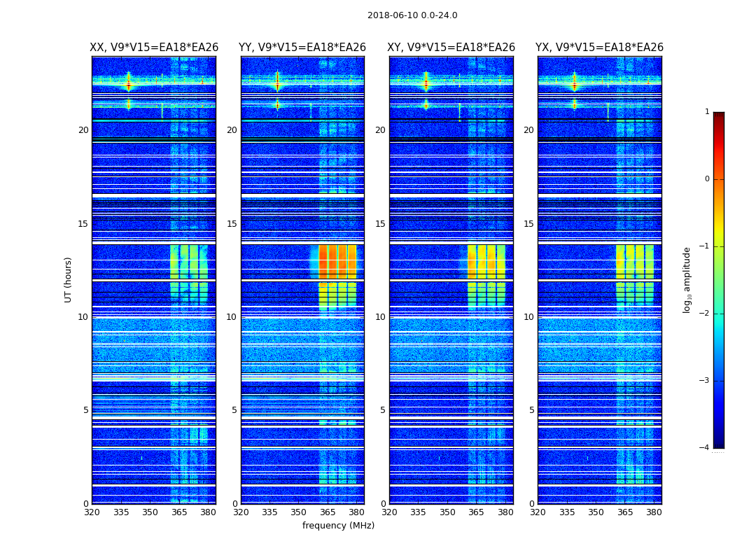The height and width of the screenshot is (560, 735).
Task: Click the colorbar tick label 1
Action: click(707, 111)
